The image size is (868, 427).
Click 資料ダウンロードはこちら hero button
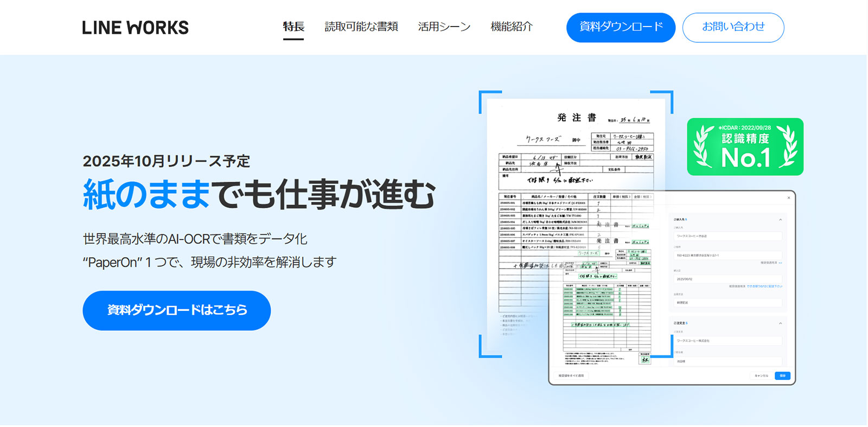[x=176, y=310]
